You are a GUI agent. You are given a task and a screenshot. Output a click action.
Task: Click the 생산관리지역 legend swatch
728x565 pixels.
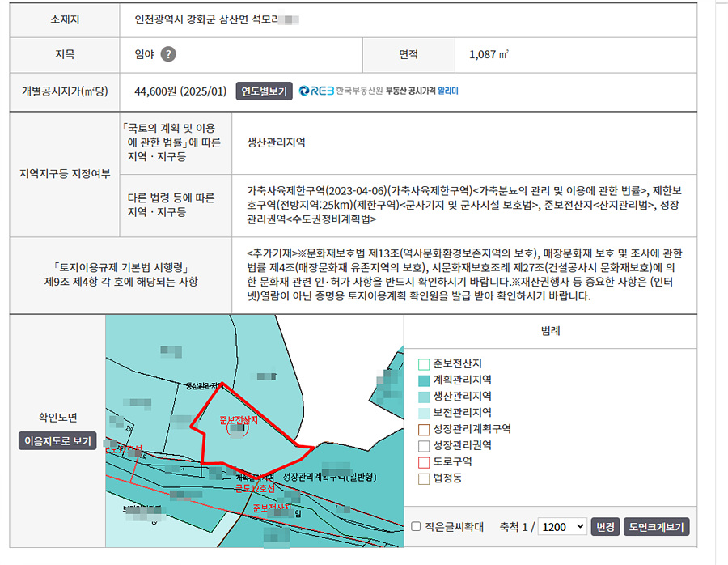424,397
